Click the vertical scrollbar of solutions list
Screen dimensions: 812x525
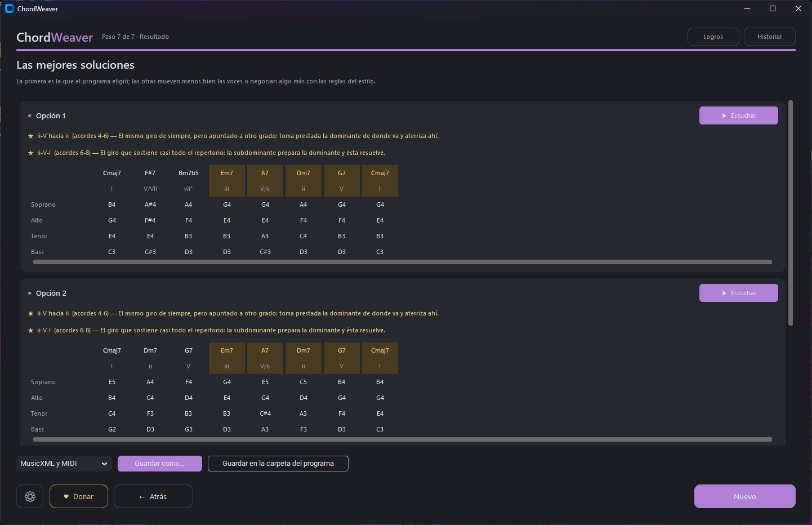tap(791, 213)
